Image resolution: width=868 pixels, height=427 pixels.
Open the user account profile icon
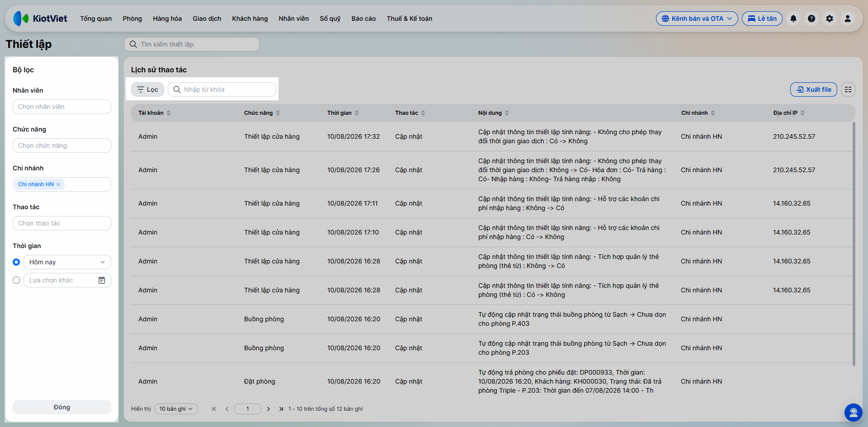[x=847, y=19]
